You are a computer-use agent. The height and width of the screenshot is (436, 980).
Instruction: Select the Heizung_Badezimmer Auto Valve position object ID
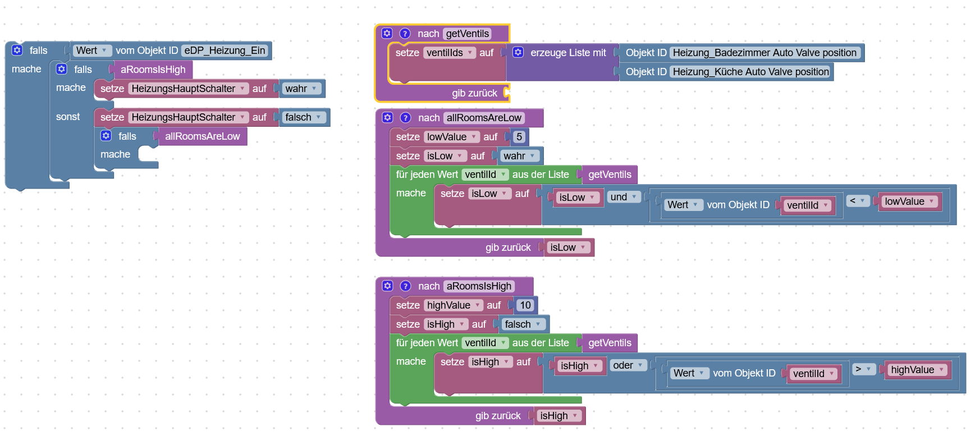click(x=764, y=53)
